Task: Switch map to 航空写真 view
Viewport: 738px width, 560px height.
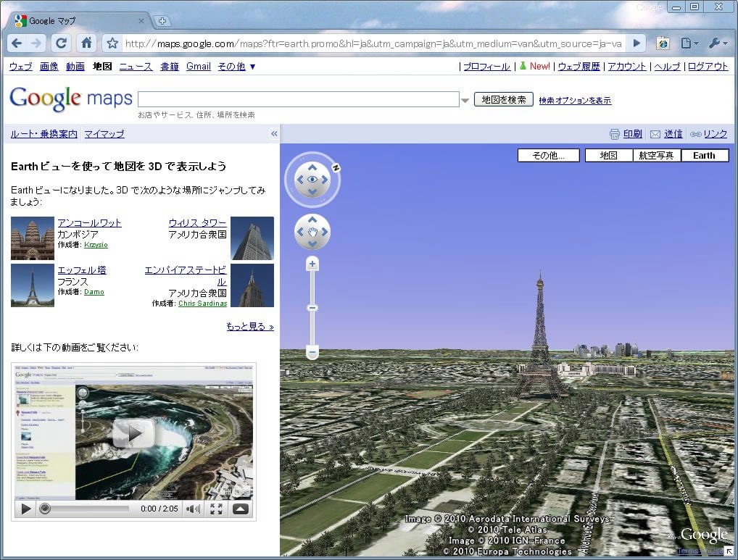Action: (x=656, y=155)
